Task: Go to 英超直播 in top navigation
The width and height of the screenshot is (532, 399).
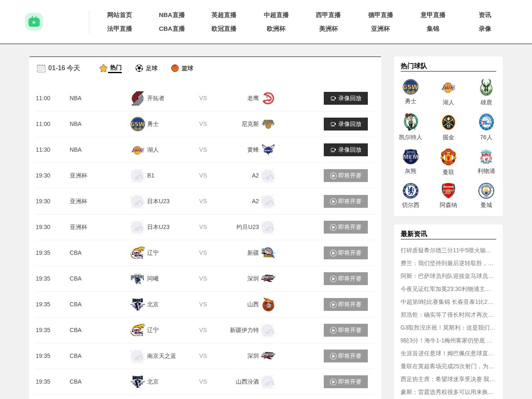Action: tap(224, 15)
